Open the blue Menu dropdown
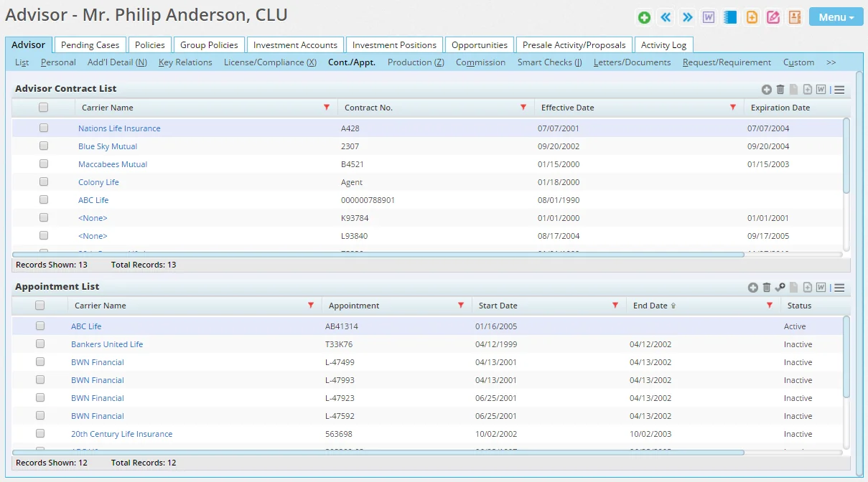Image resolution: width=868 pixels, height=482 pixels. click(x=836, y=17)
